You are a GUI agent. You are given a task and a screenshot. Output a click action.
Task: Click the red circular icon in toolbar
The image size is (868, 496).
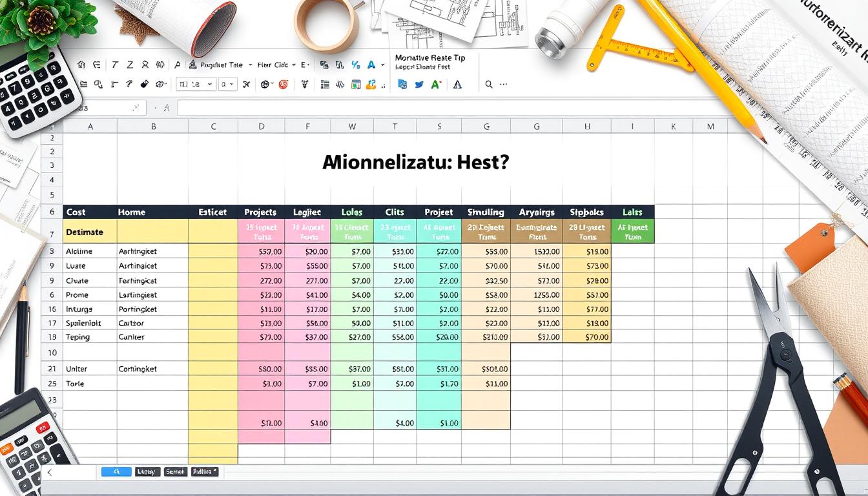point(283,84)
